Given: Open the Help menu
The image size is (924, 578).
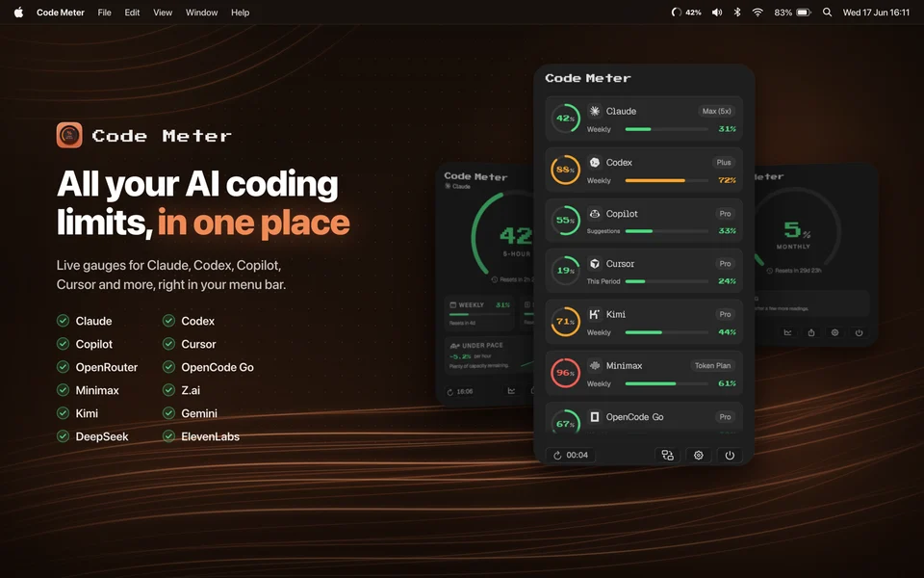Looking at the screenshot, I should (x=240, y=13).
